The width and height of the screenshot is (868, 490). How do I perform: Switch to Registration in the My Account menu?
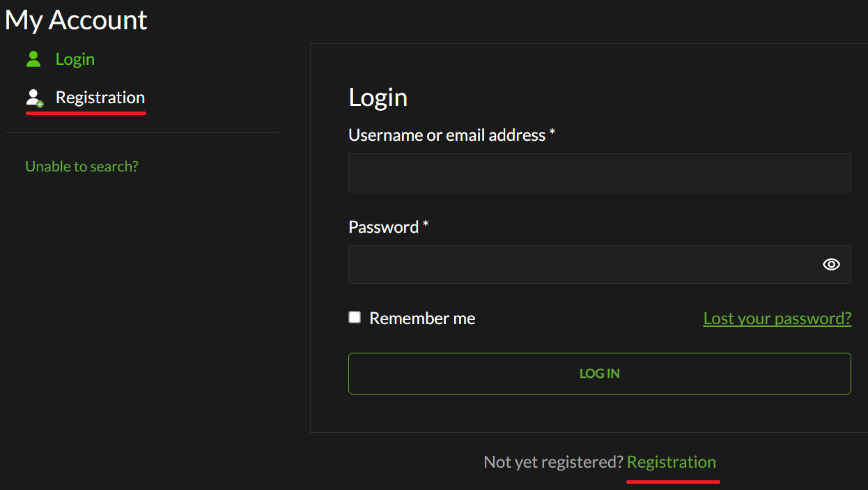point(100,97)
